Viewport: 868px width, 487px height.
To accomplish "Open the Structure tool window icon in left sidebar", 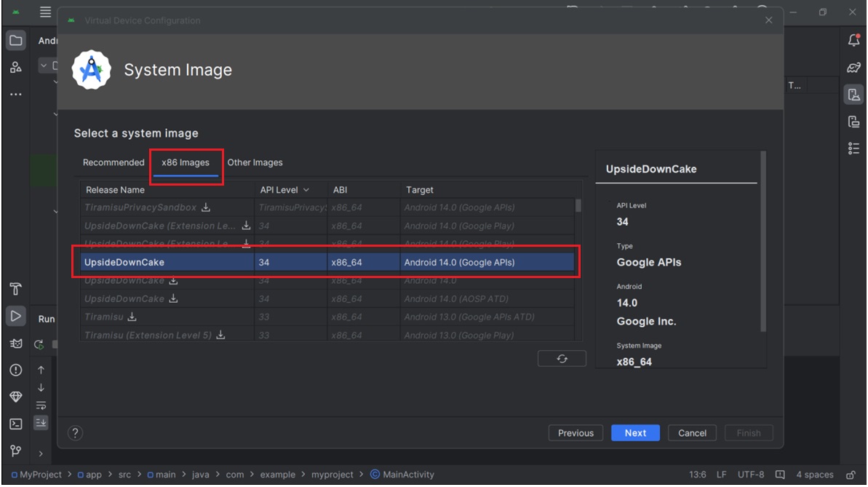I will [15, 68].
